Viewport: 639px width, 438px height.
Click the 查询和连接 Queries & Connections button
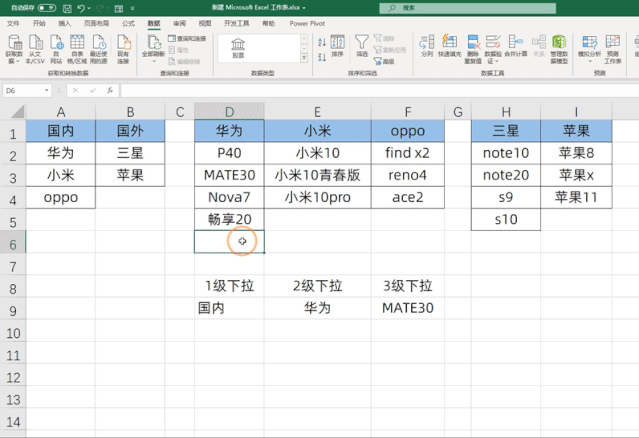187,38
